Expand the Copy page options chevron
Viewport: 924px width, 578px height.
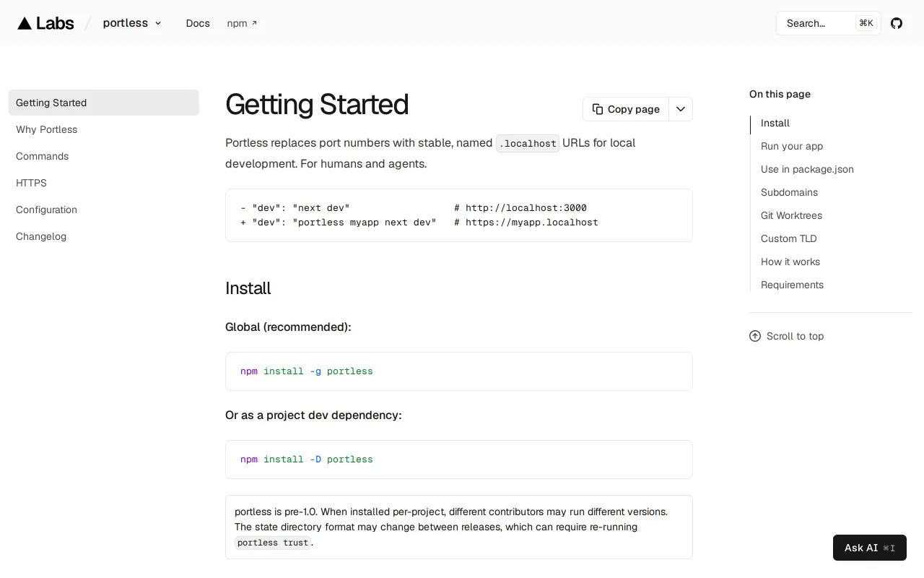(681, 109)
